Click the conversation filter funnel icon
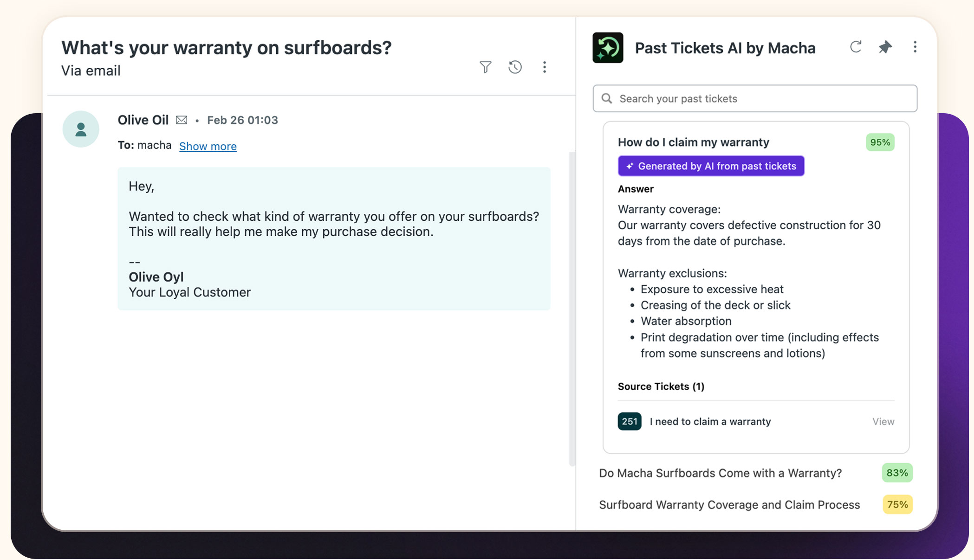Viewport: 974px width, 560px height. [x=485, y=67]
